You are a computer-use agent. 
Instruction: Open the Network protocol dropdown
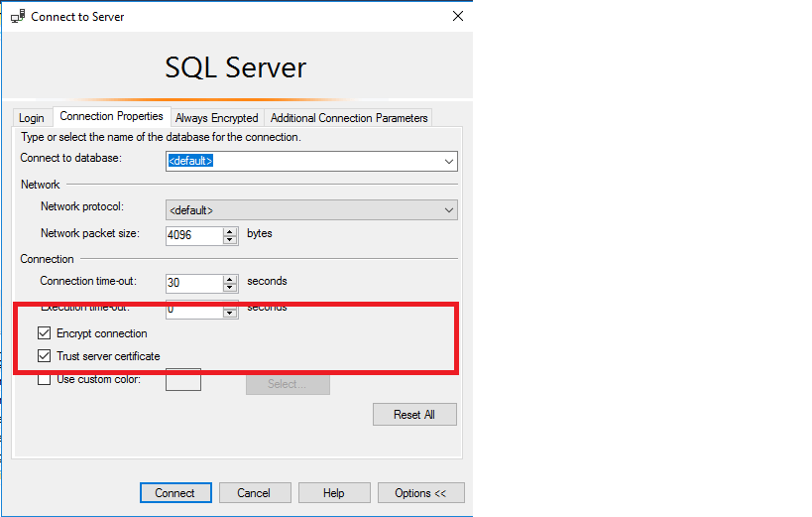(311, 210)
